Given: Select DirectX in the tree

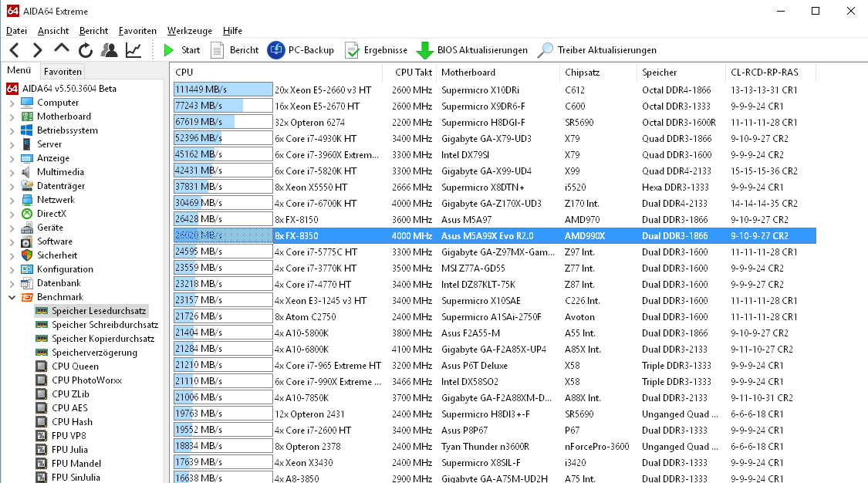Looking at the screenshot, I should [x=44, y=214].
